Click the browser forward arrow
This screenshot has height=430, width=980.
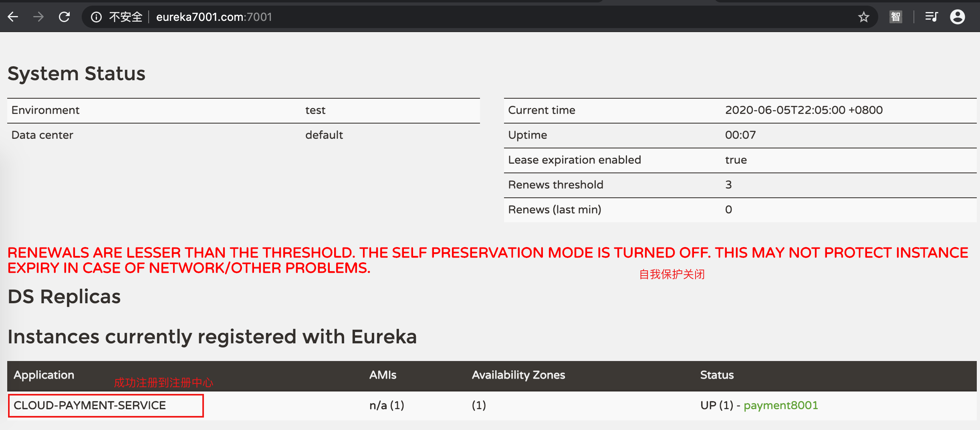tap(38, 17)
